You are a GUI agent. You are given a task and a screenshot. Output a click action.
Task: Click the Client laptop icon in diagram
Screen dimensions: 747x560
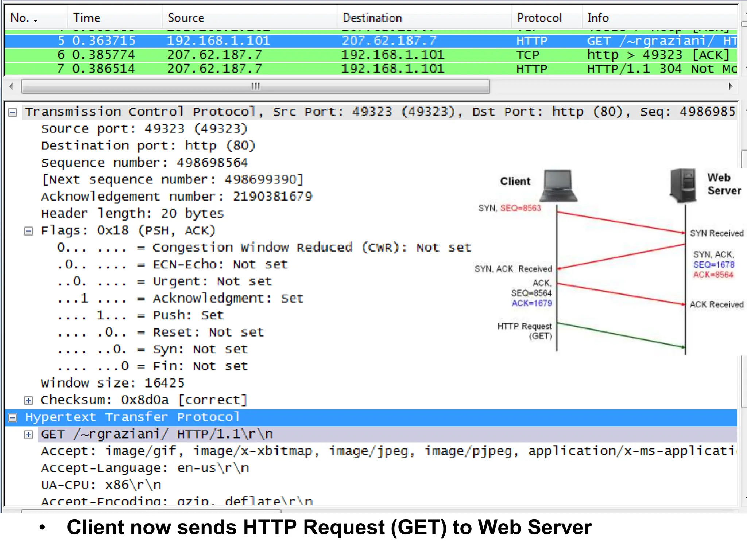558,186
